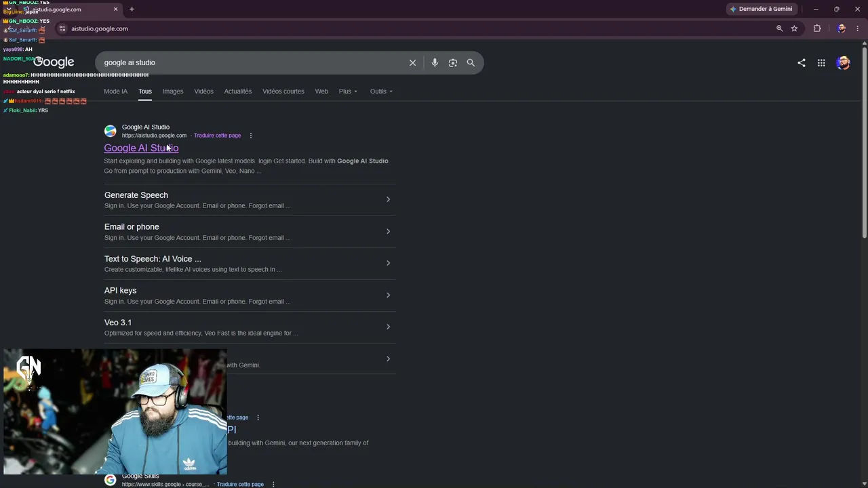Viewport: 868px width, 488px height.
Task: Clear the search box with the X icon
Action: click(412, 62)
